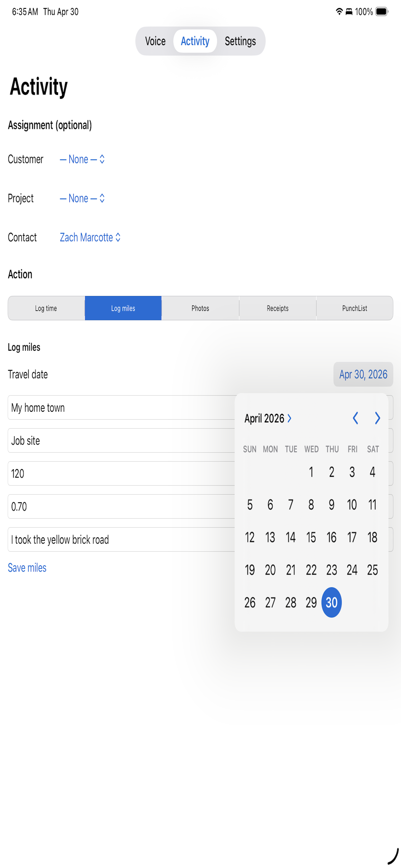Open the Customer dropdown
Image resolution: width=401 pixels, height=868 pixels.
point(82,159)
